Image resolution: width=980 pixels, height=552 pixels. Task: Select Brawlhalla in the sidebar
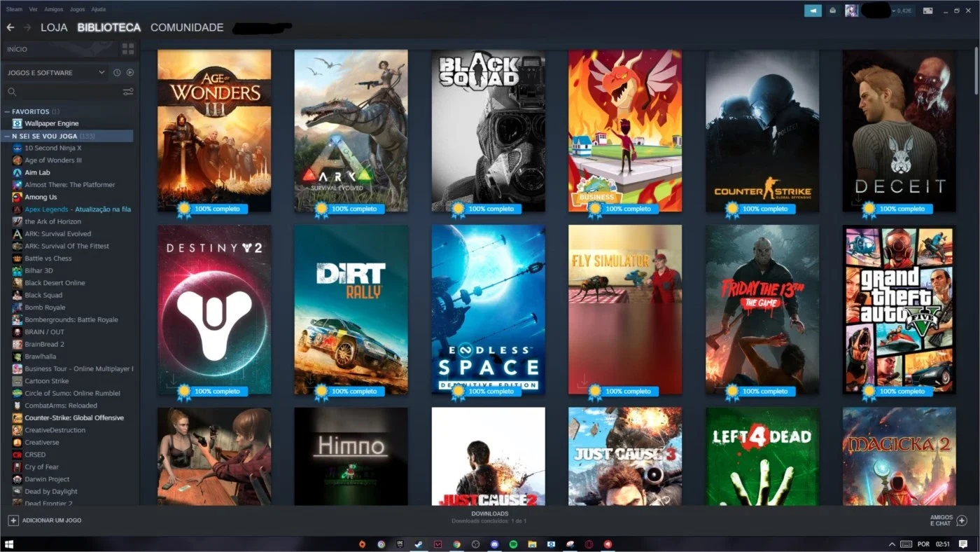coord(40,357)
